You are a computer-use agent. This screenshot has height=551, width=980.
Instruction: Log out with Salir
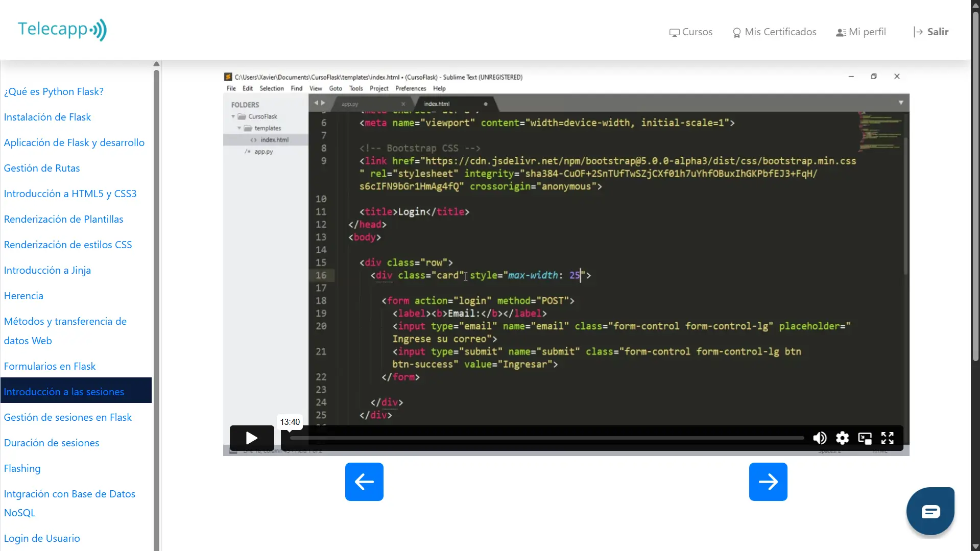[x=930, y=32]
